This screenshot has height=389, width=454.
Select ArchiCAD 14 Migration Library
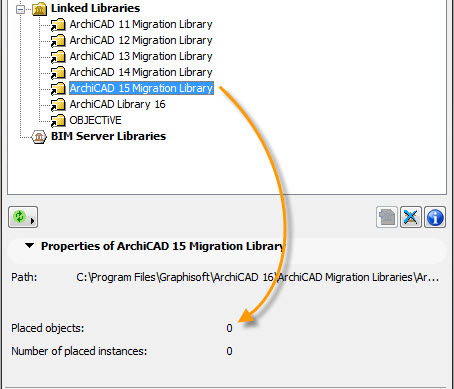pos(141,72)
